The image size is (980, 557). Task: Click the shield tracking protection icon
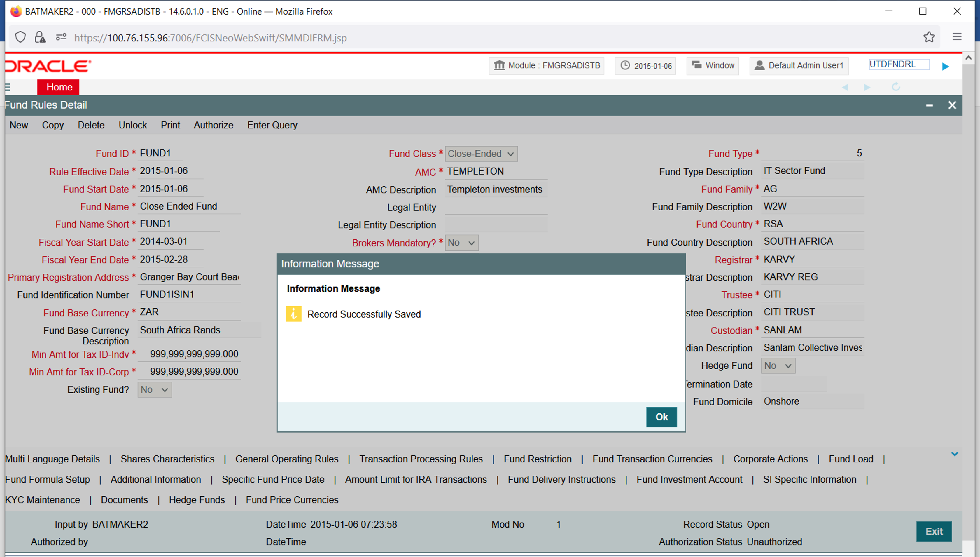(x=20, y=37)
